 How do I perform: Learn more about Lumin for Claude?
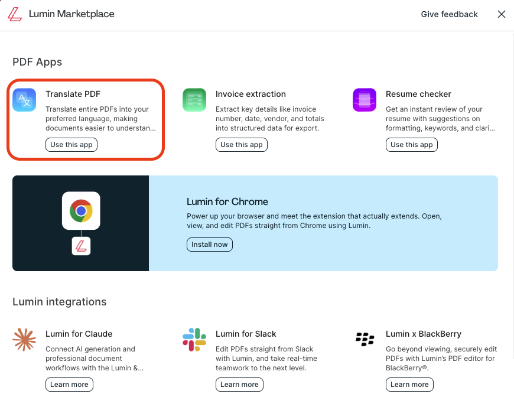tap(69, 385)
